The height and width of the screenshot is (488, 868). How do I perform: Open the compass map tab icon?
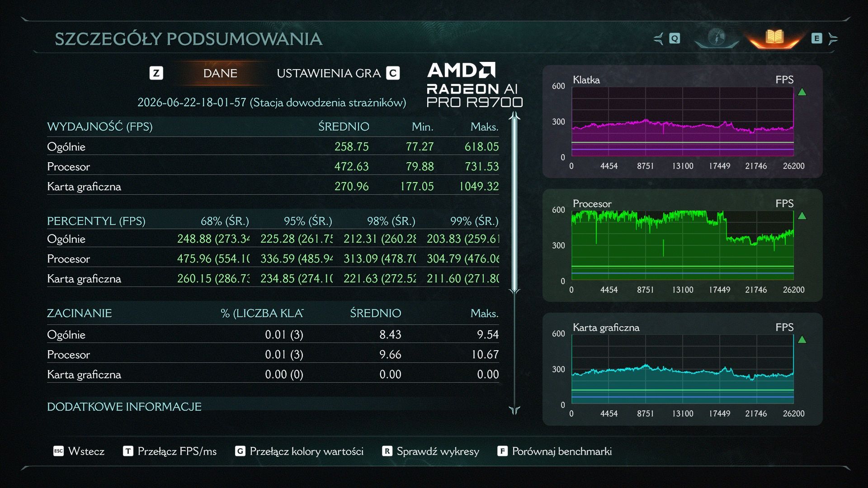click(x=717, y=38)
